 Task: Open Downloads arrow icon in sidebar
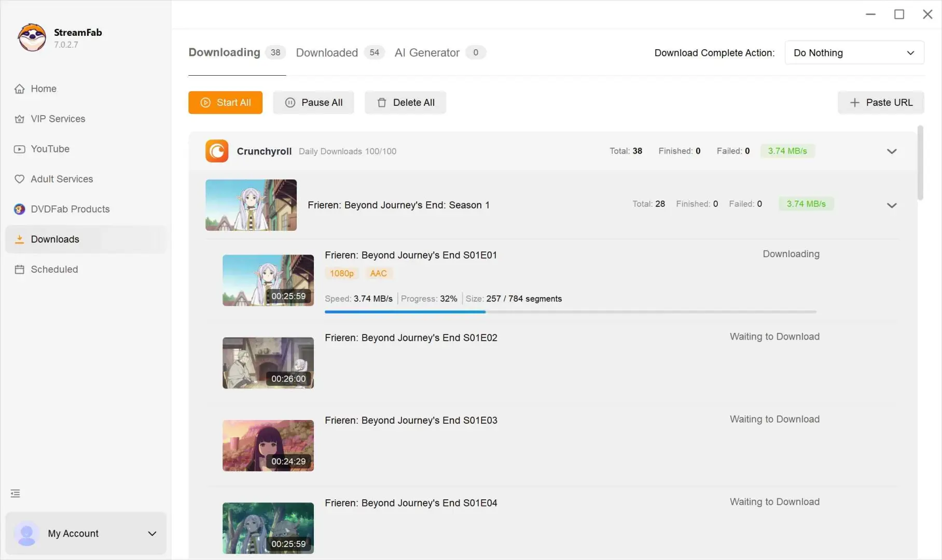click(19, 239)
